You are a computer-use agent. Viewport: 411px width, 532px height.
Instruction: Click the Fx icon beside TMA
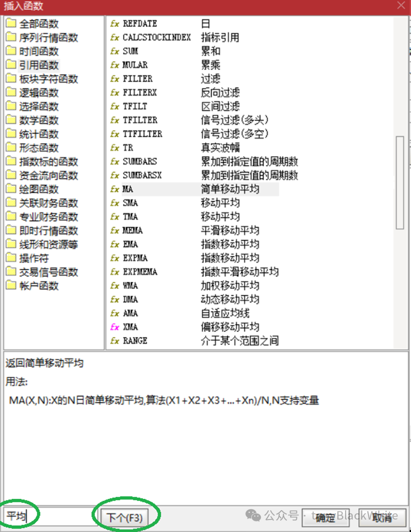pyautogui.click(x=115, y=217)
